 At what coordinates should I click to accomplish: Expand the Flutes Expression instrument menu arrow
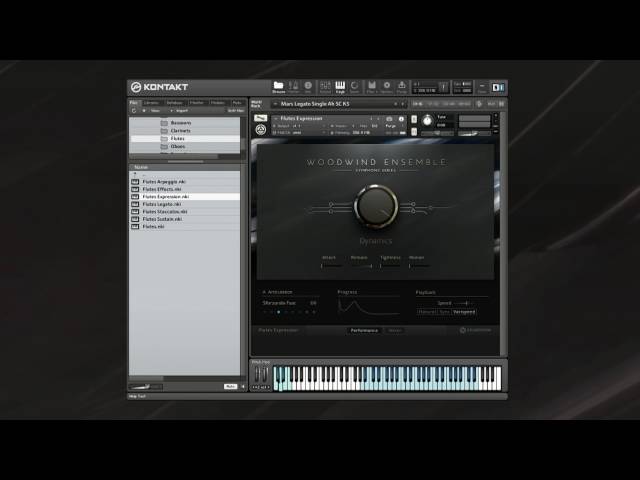pyautogui.click(x=276, y=118)
